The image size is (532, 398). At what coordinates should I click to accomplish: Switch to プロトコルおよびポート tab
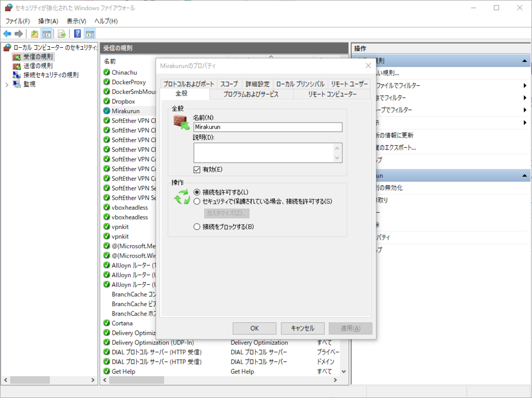pos(189,84)
